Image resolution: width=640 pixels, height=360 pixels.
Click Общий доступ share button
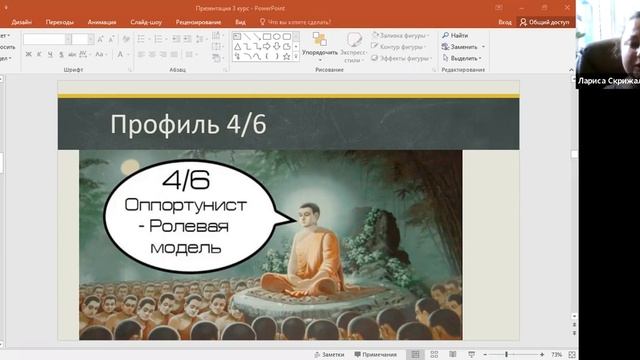pos(544,22)
